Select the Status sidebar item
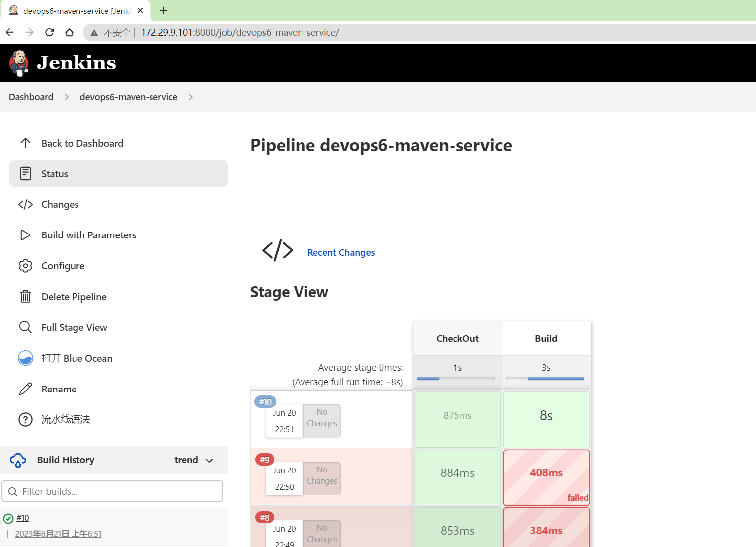756x547 pixels. point(119,174)
